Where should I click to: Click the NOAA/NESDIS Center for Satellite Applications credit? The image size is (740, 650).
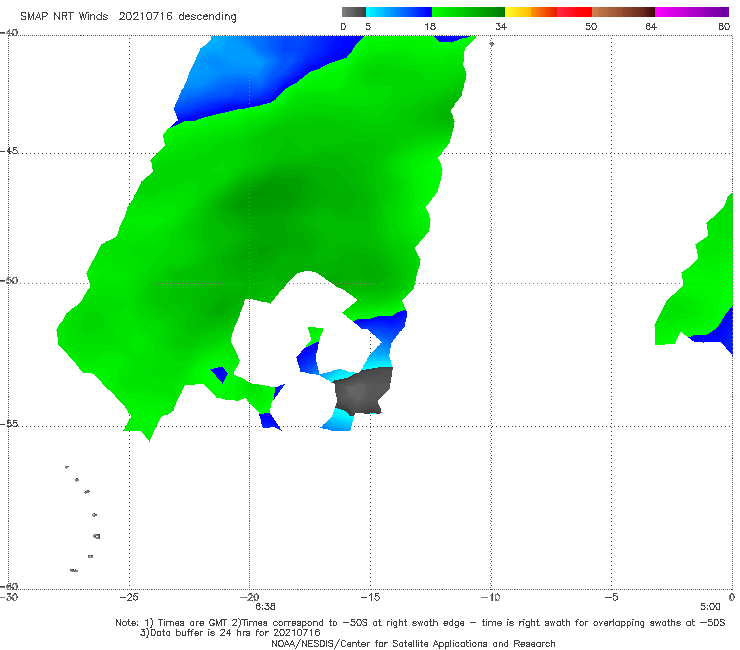click(413, 643)
